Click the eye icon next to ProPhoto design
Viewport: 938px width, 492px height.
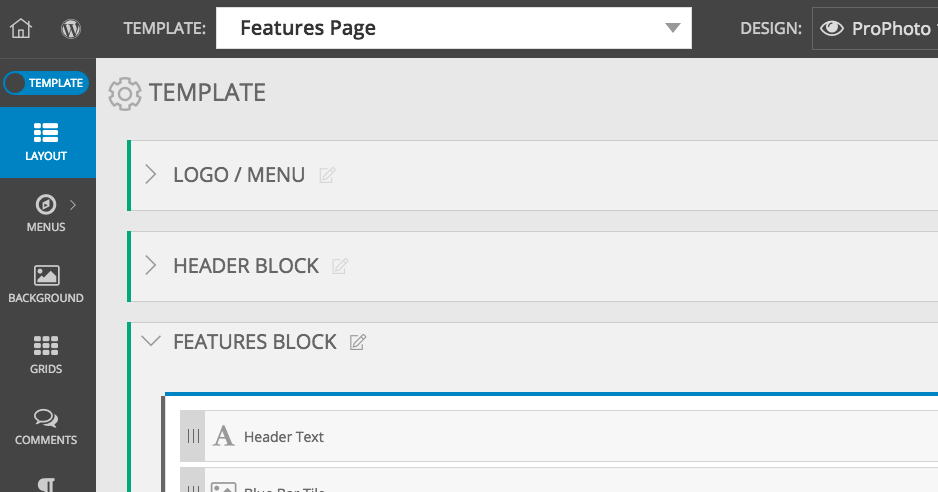(x=832, y=28)
